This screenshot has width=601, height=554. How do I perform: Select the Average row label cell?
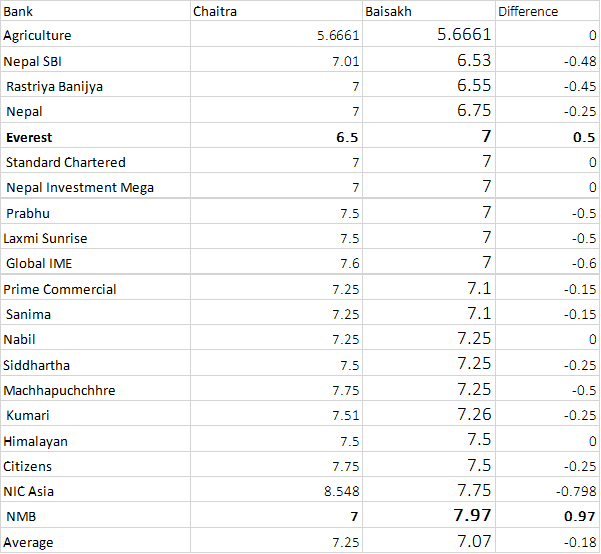click(x=95, y=542)
